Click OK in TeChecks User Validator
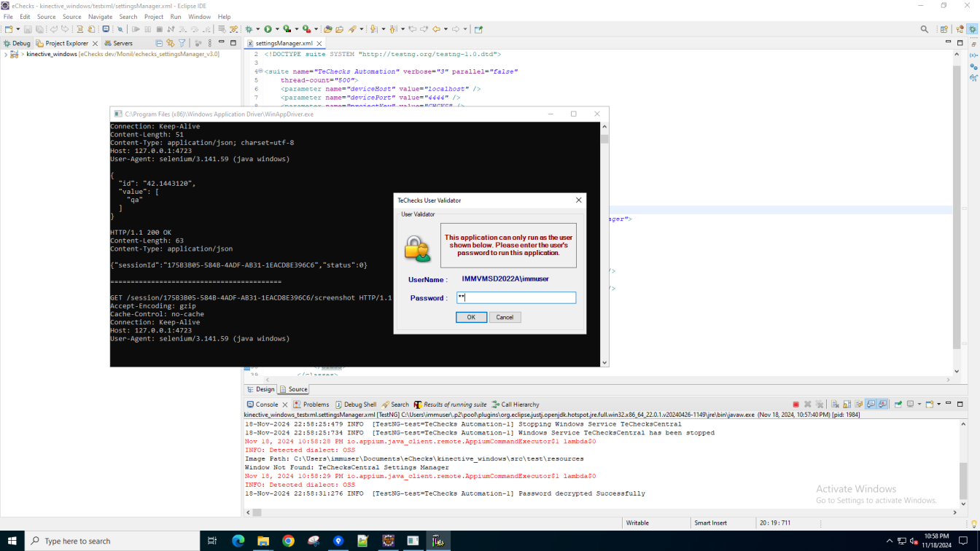Screen dimensions: 980x551 point(471,317)
